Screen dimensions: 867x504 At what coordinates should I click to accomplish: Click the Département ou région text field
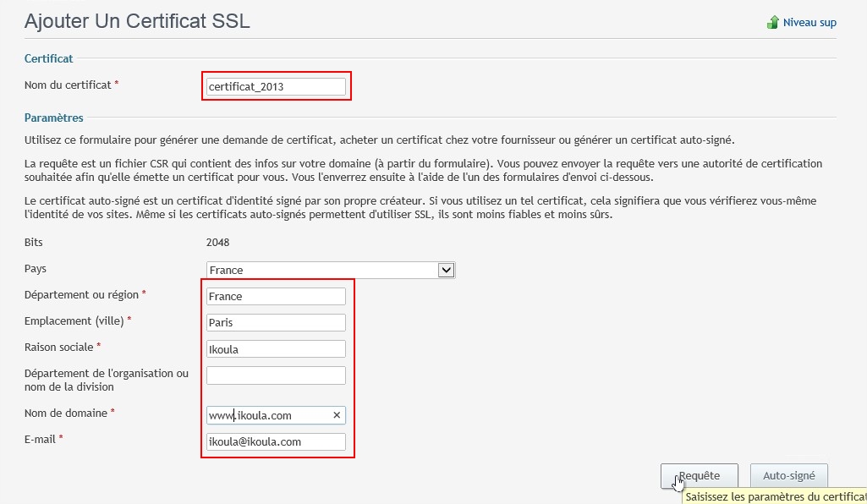pos(276,296)
